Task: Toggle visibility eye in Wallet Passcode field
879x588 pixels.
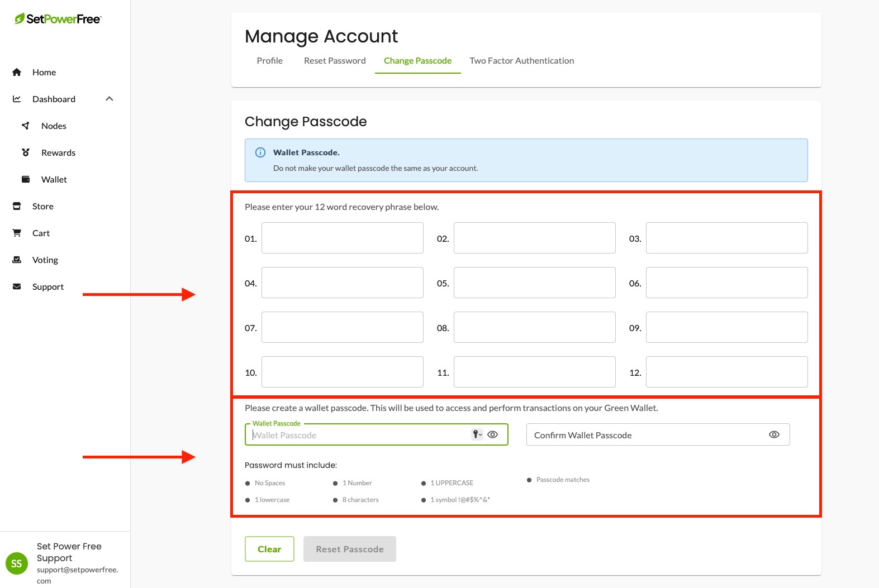Action: tap(493, 434)
